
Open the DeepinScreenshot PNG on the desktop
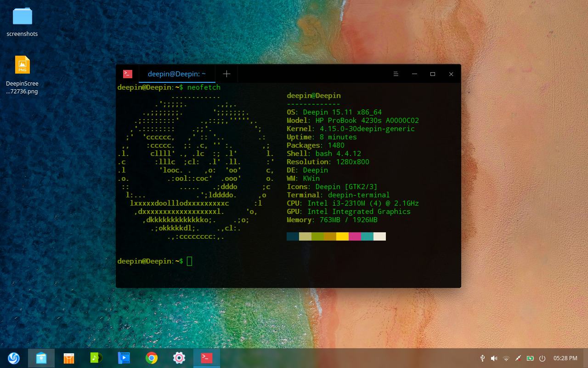(22, 65)
